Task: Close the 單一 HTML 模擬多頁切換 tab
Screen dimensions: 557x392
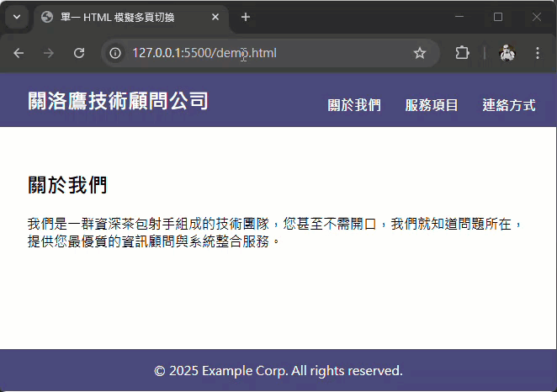Action: click(x=215, y=17)
